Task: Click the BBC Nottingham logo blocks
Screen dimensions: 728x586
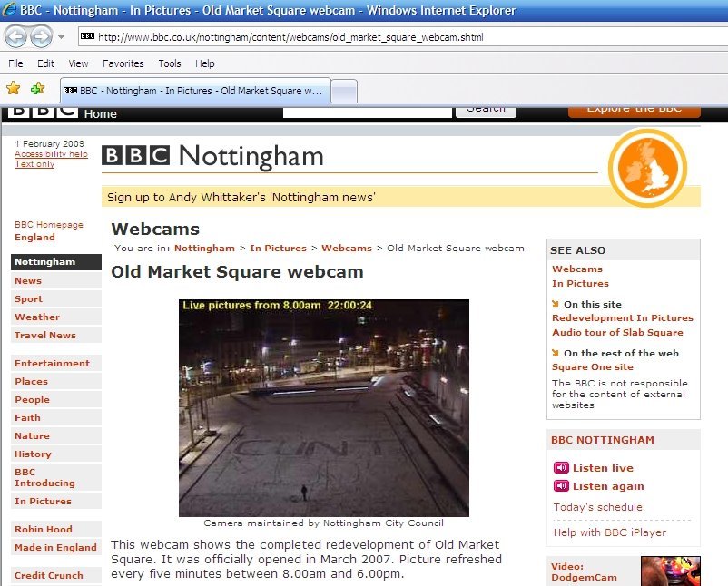Action: coord(136,155)
